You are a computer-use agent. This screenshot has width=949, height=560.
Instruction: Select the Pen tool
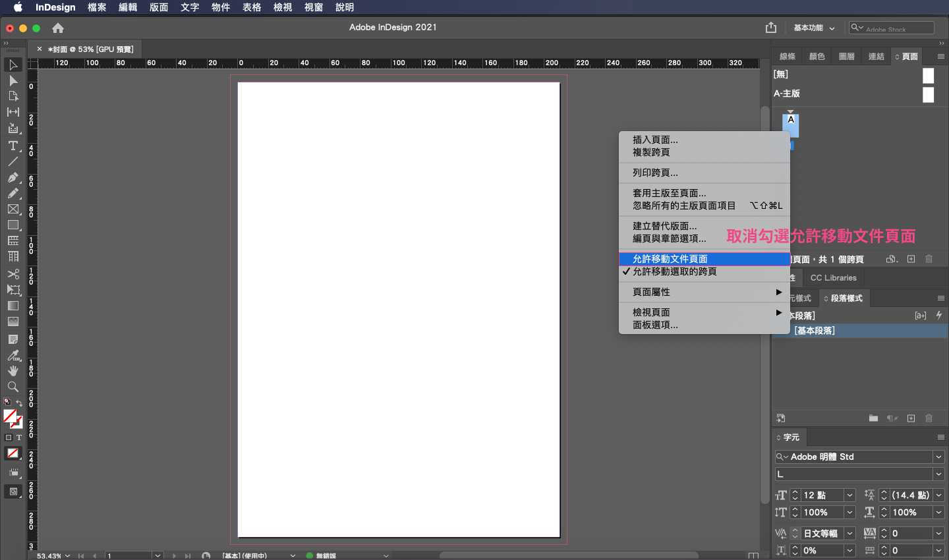pos(13,177)
